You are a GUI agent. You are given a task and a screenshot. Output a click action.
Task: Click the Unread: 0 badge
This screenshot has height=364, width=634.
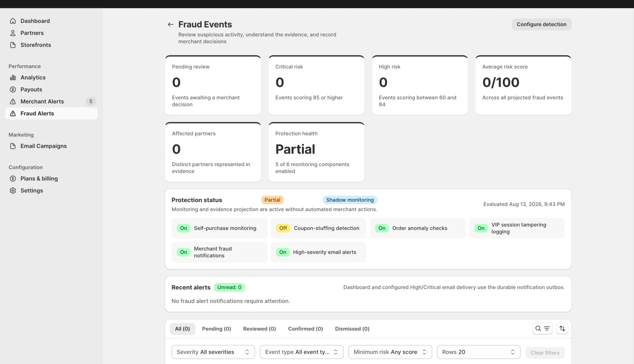click(x=229, y=287)
